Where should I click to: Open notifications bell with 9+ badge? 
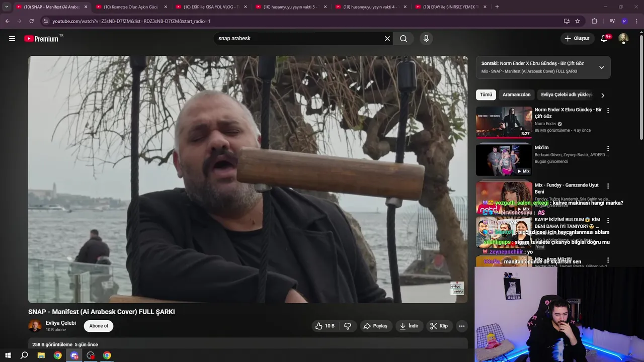tap(605, 39)
